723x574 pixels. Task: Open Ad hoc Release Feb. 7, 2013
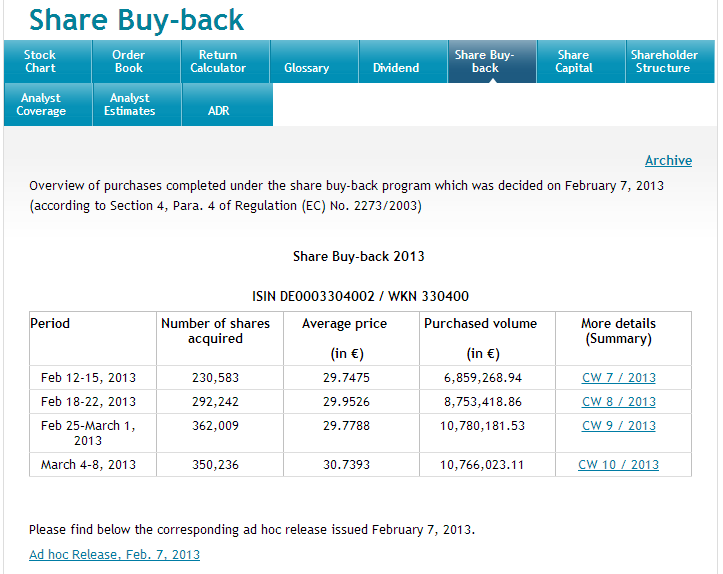pos(114,555)
